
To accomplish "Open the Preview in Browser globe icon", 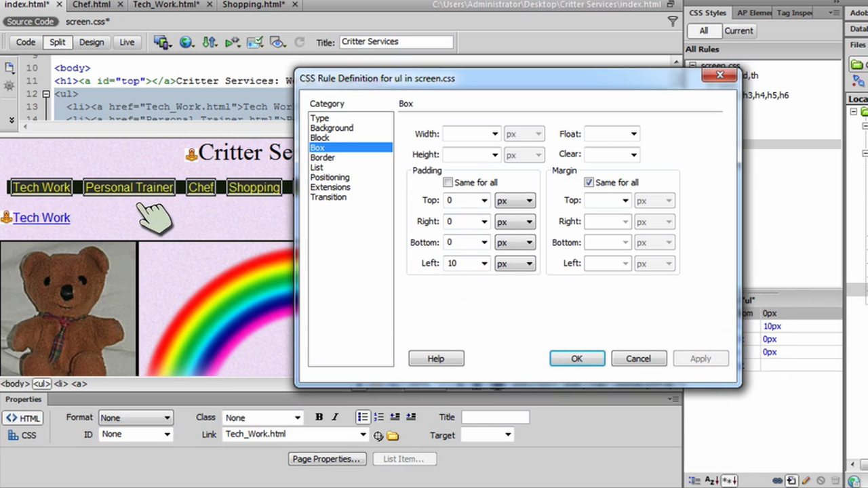I will [186, 41].
